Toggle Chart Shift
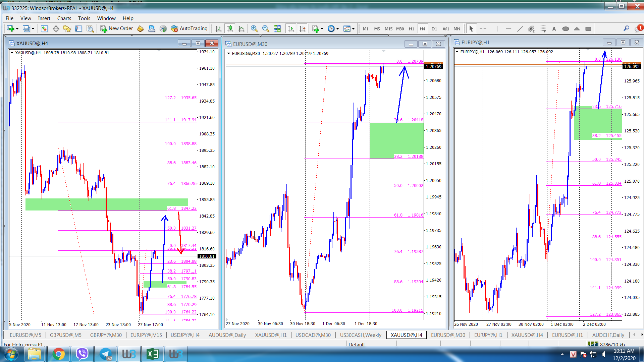The image size is (644, 362). pos(303,29)
